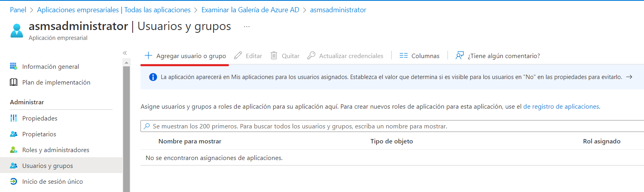This screenshot has width=644, height=192.
Task: Click the asmsadministrator application avatar icon
Action: [x=17, y=30]
